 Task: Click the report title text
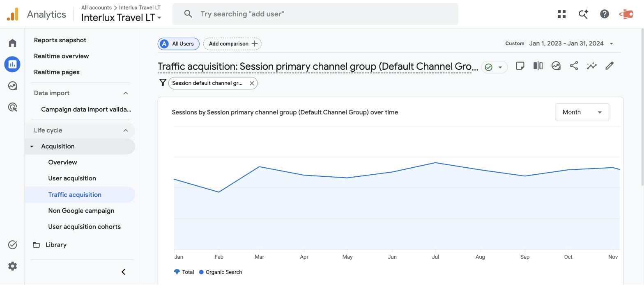click(x=317, y=66)
